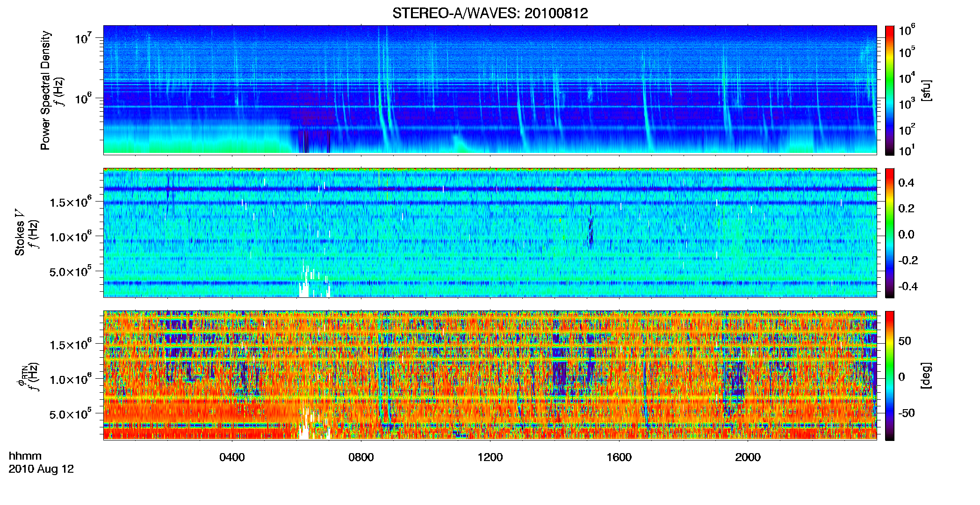
Task: Click the Stokes V color bar
Action: point(890,233)
